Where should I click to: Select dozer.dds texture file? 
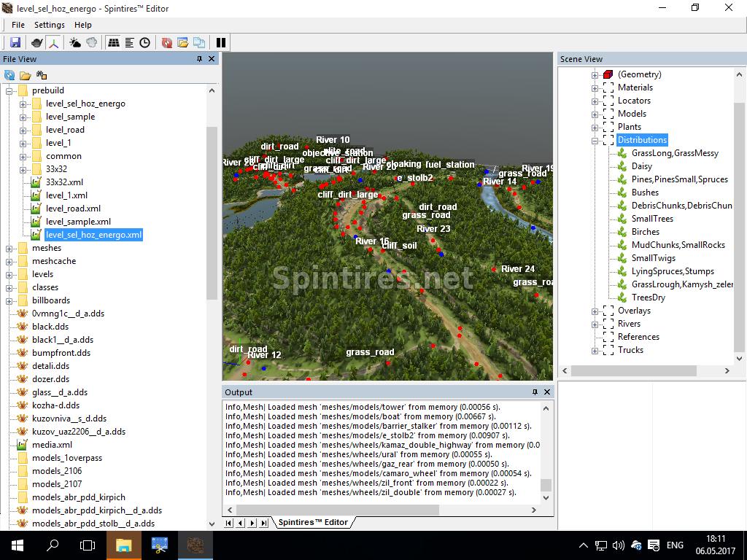coord(50,379)
